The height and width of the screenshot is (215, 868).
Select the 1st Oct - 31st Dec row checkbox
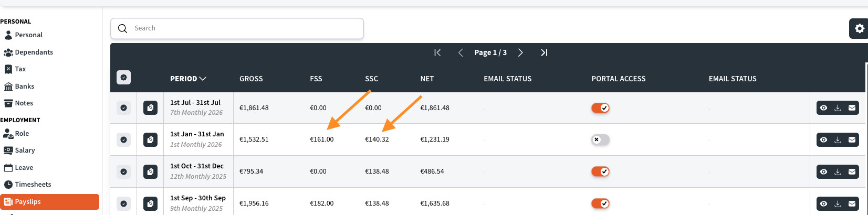click(123, 171)
